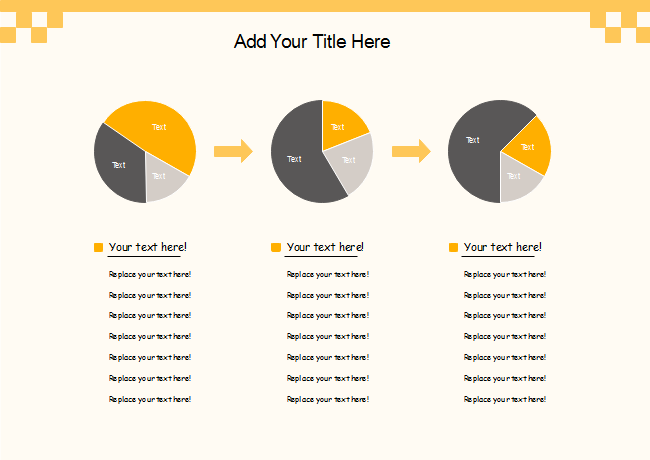
Task: Click first "Replace your text here!" line in left column
Action: coord(150,274)
